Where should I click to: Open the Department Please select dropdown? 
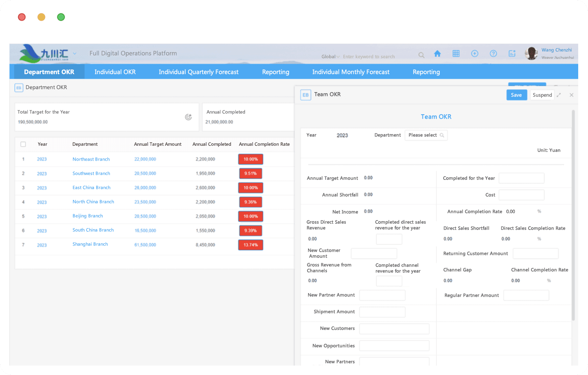(426, 135)
